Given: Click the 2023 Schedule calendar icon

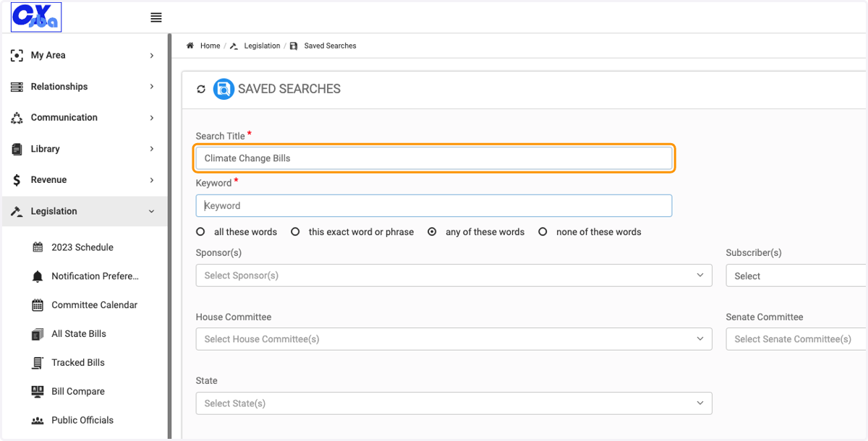Looking at the screenshot, I should pos(38,247).
